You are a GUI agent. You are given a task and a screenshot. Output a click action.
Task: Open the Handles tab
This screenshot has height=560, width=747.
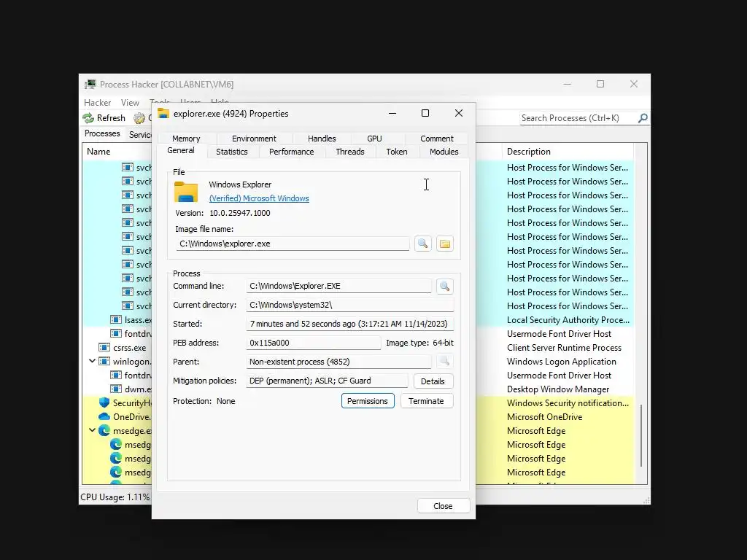pyautogui.click(x=322, y=139)
